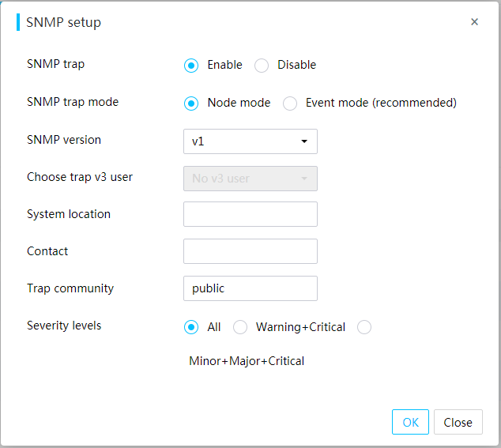Choose Node mode trap option
The width and height of the screenshot is (501, 448).
[191, 104]
